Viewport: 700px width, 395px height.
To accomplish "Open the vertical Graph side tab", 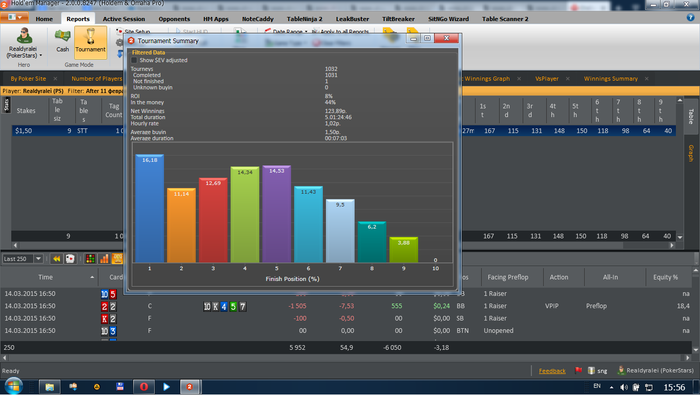I will pos(691,153).
